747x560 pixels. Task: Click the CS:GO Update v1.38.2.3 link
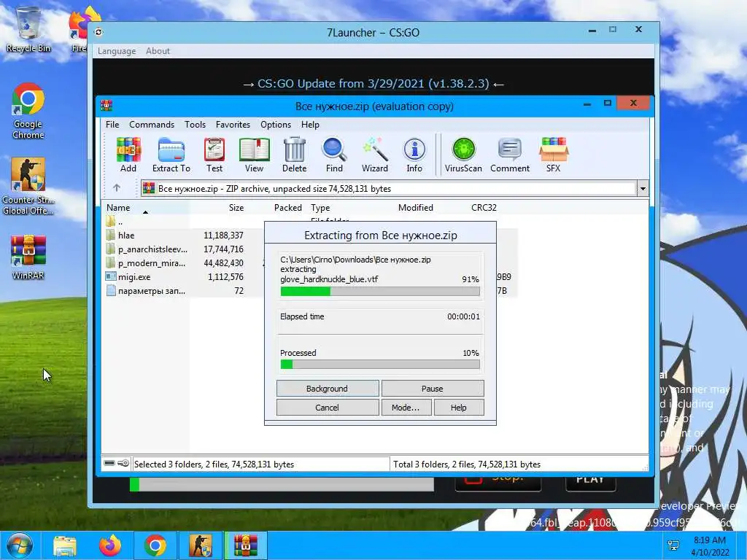(x=373, y=84)
